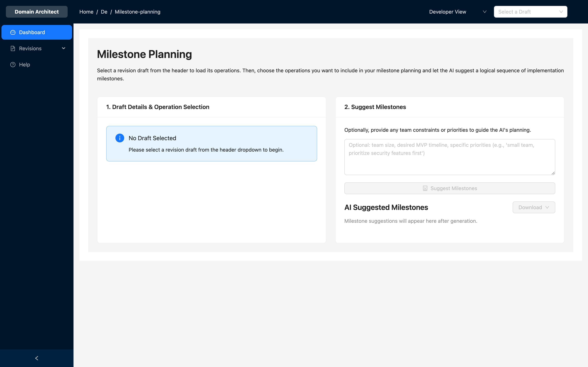Click the Domain Architect logo button

coord(37,12)
